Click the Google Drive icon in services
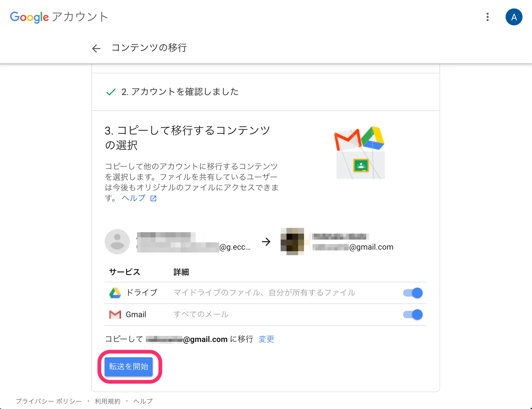This screenshot has height=409, width=532. click(115, 293)
